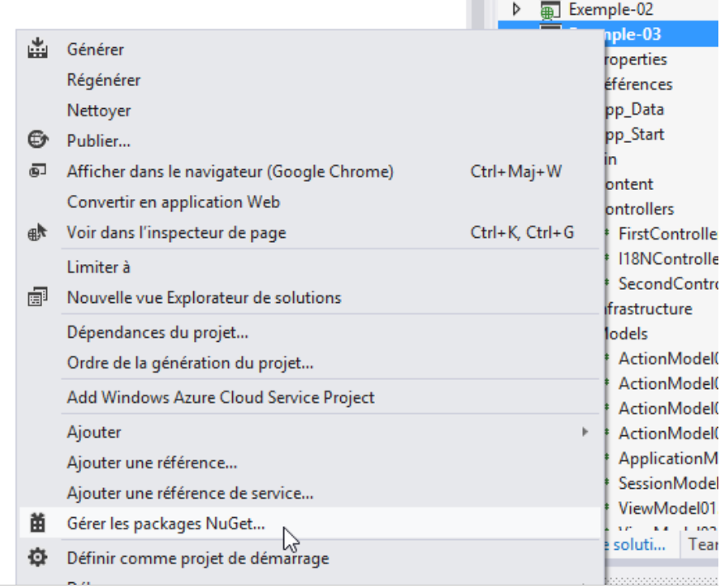The image size is (725, 588).
Task: Click the Publier globe icon
Action: click(38, 140)
